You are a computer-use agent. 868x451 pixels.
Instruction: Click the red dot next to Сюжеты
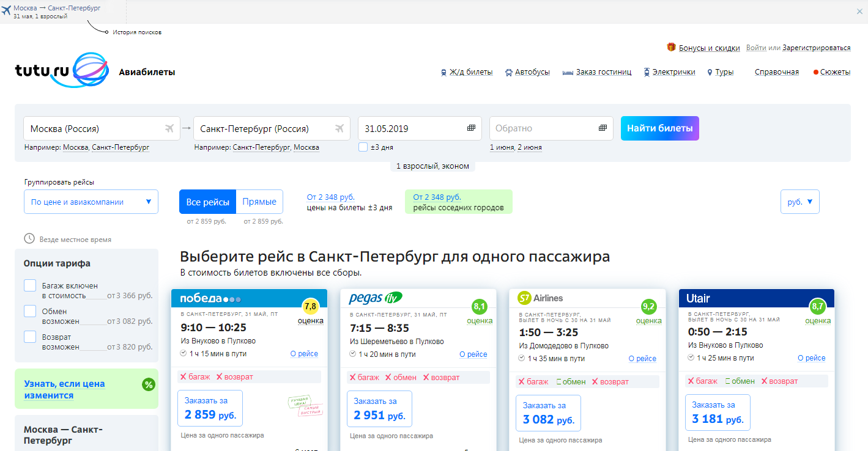pyautogui.click(x=816, y=72)
